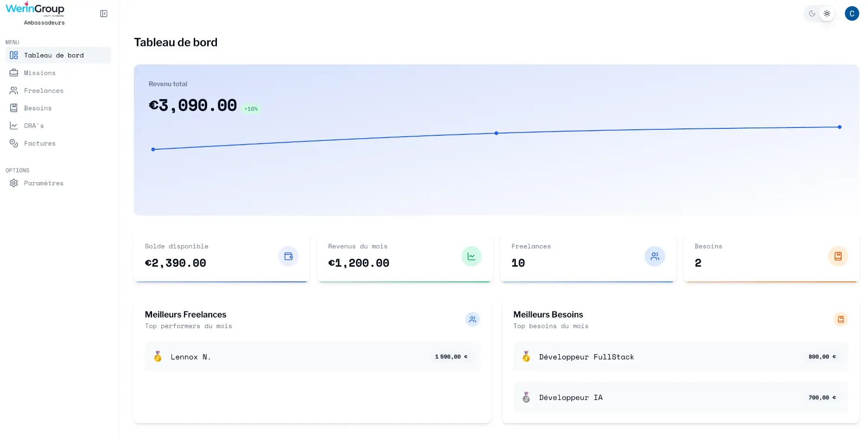868x438 pixels.
Task: Click the bookmark icon in Besoins card
Action: (837, 256)
